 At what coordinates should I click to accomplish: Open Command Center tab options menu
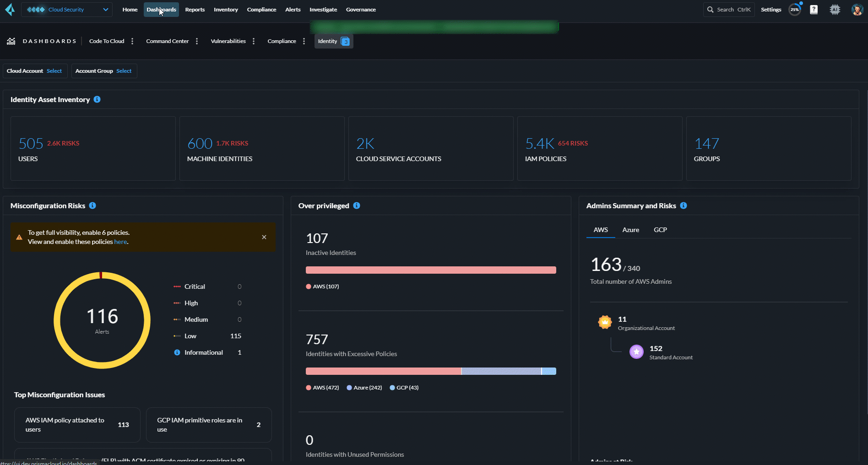point(197,41)
